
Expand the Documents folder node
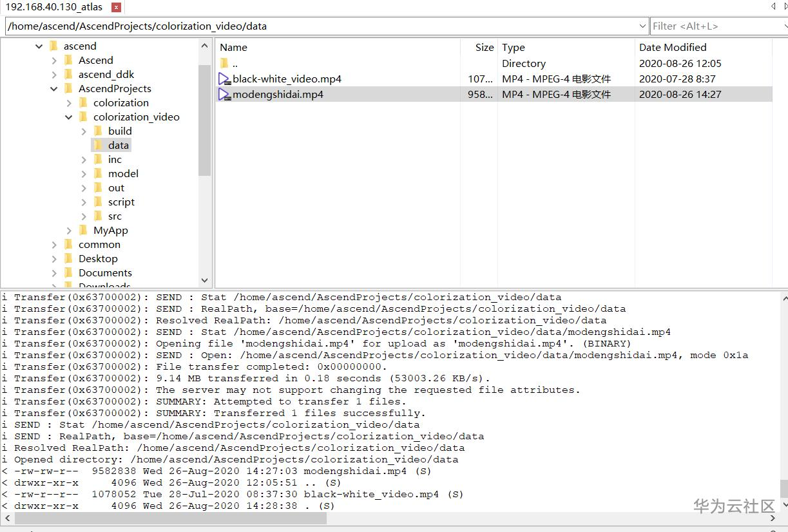(x=54, y=273)
